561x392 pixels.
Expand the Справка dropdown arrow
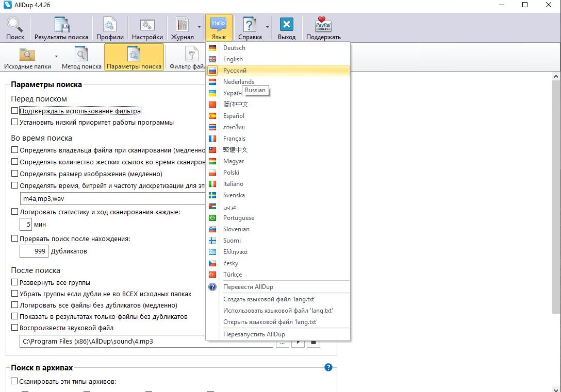click(x=267, y=27)
